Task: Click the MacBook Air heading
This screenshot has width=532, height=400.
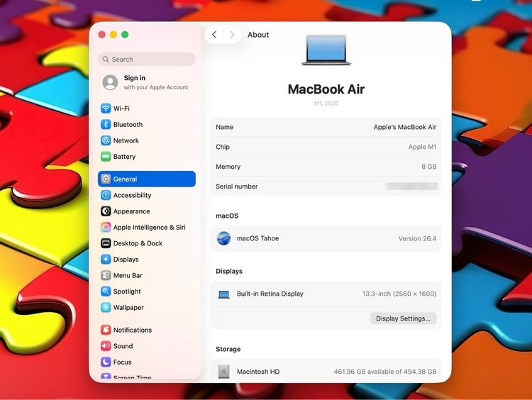Action: (x=326, y=89)
